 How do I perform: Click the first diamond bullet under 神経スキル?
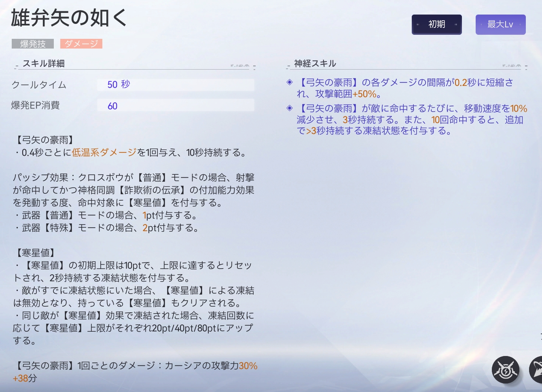(x=290, y=83)
